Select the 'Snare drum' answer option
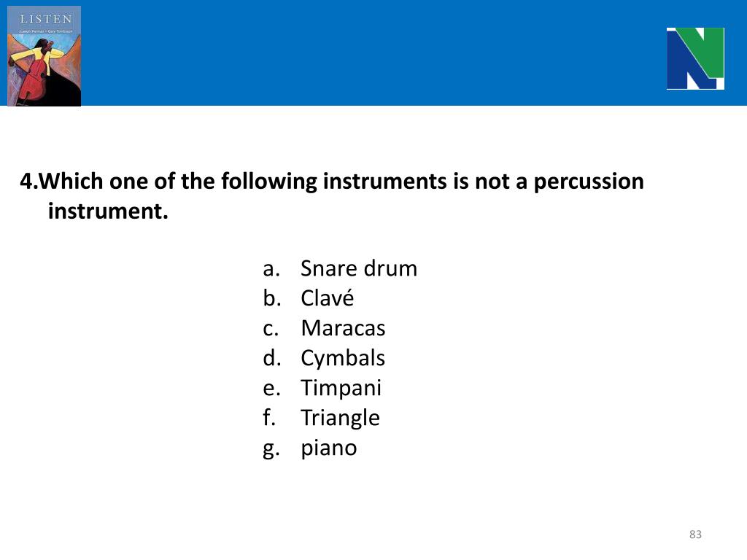 coord(359,268)
